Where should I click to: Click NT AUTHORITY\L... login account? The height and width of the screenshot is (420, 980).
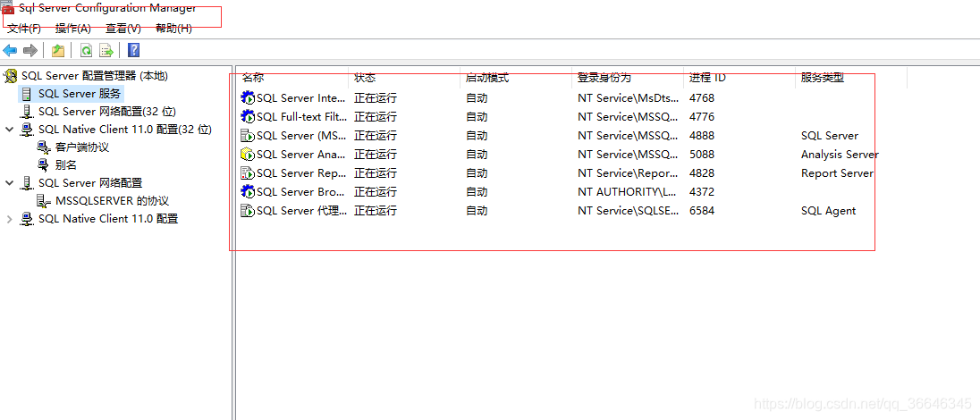(x=628, y=192)
